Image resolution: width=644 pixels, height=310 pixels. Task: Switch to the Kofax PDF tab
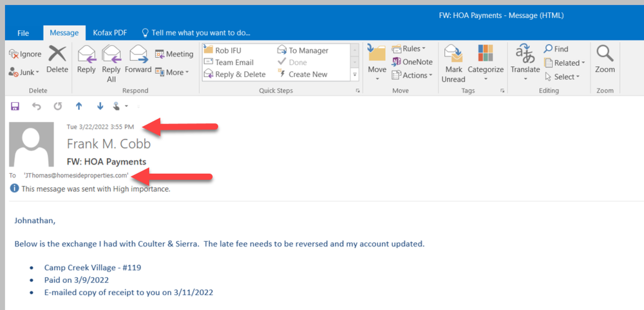tap(109, 33)
